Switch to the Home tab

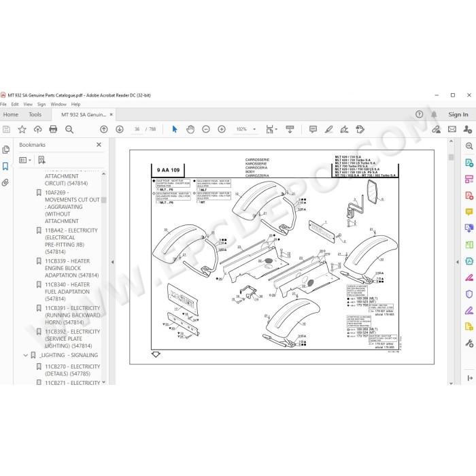point(11,114)
